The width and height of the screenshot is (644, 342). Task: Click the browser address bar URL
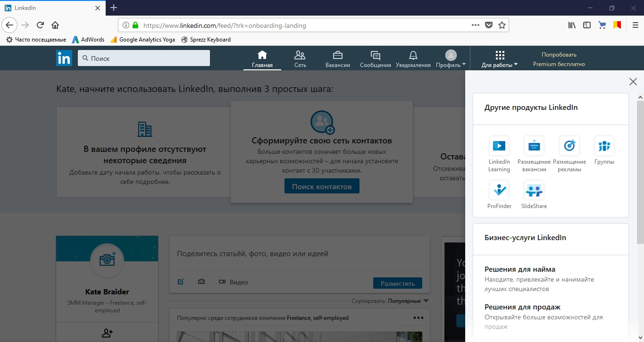[225, 25]
